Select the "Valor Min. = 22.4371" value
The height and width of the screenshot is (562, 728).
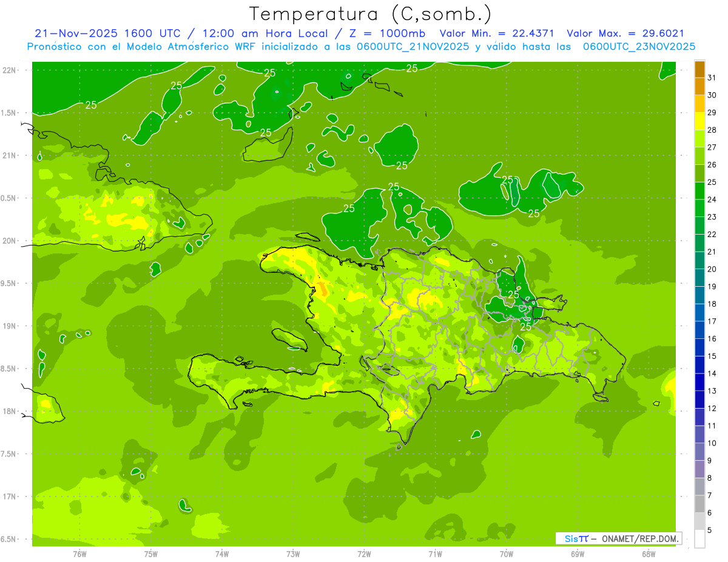point(497,33)
